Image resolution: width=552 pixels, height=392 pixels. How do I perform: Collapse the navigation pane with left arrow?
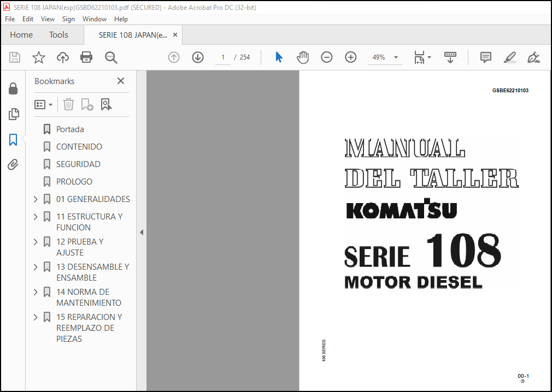pyautogui.click(x=142, y=233)
